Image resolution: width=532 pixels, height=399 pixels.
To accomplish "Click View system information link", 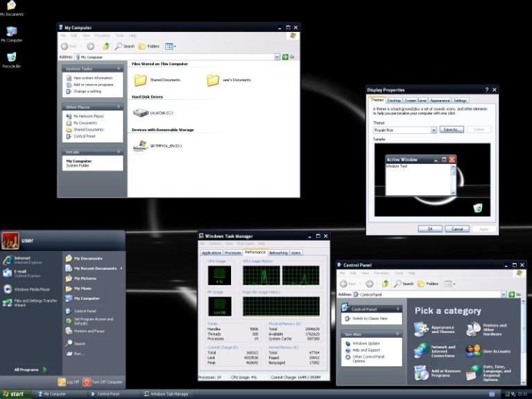I will (89, 78).
